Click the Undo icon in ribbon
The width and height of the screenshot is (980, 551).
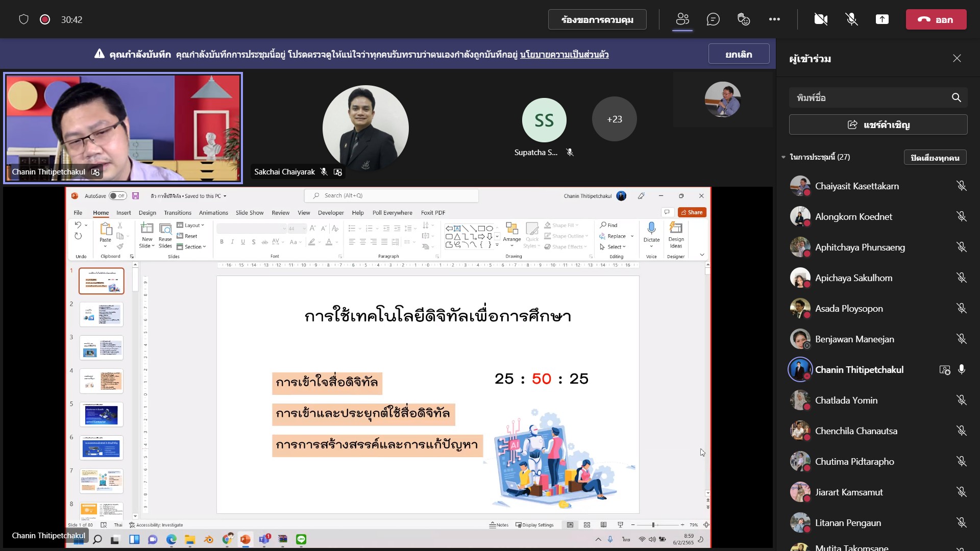[78, 225]
